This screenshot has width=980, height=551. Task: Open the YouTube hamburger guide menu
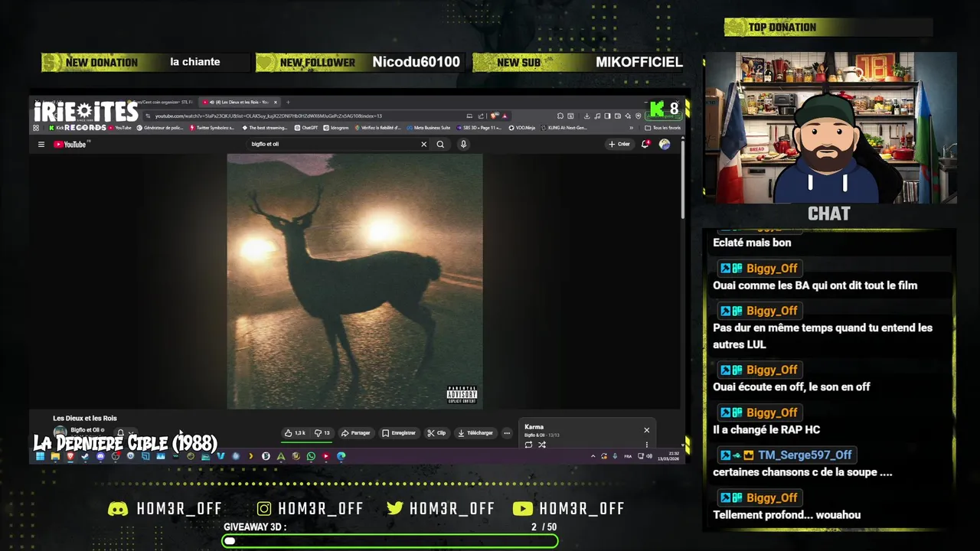(x=41, y=144)
